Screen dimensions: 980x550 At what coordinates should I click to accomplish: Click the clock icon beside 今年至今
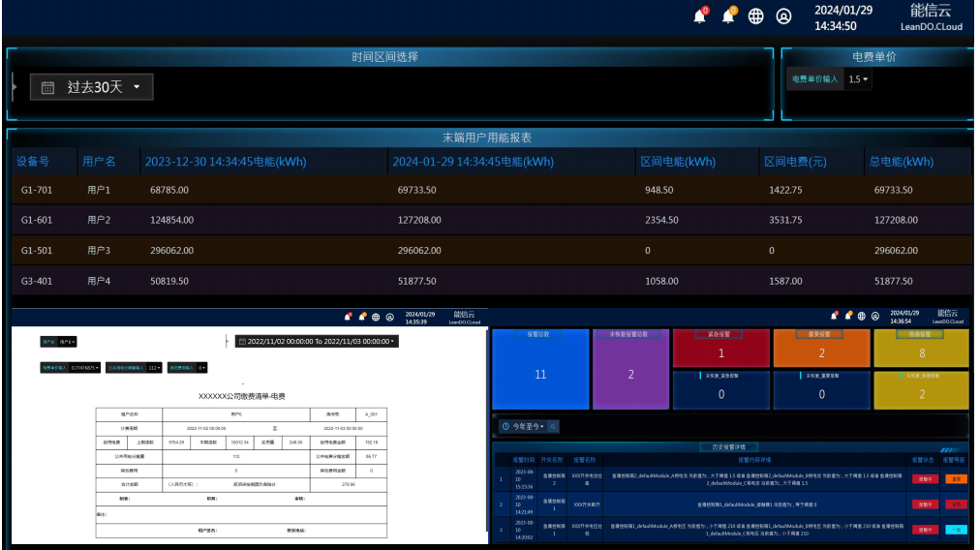505,426
